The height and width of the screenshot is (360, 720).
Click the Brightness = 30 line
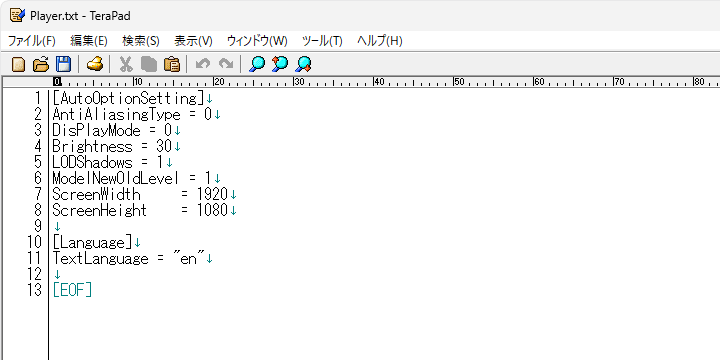112,147
